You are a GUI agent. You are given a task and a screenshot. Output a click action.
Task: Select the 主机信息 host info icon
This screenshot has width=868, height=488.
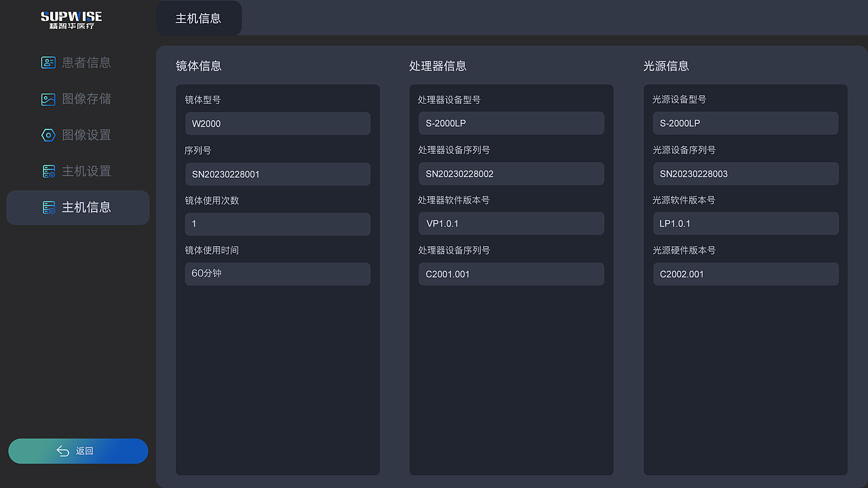coord(48,207)
